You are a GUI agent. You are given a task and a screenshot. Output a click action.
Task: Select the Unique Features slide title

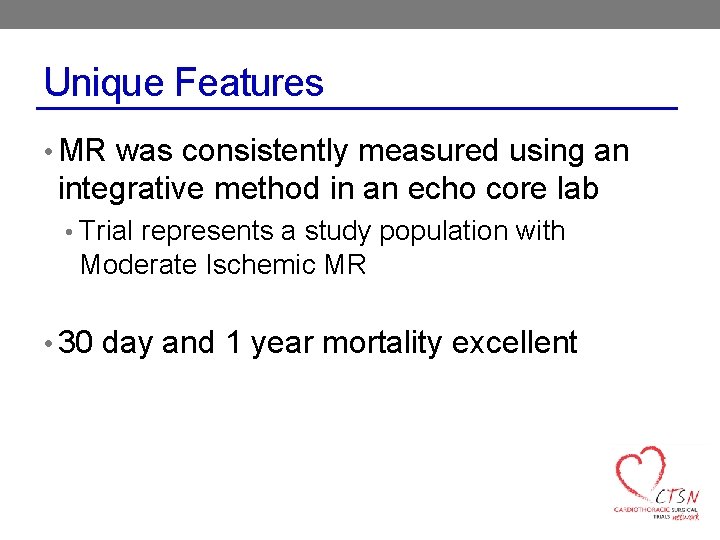pyautogui.click(x=184, y=82)
